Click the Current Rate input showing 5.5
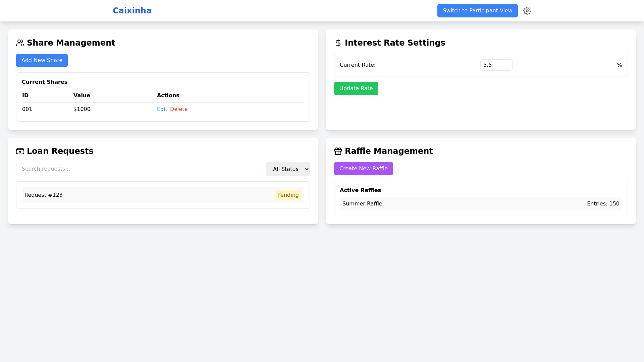The height and width of the screenshot is (362, 644). (496, 65)
